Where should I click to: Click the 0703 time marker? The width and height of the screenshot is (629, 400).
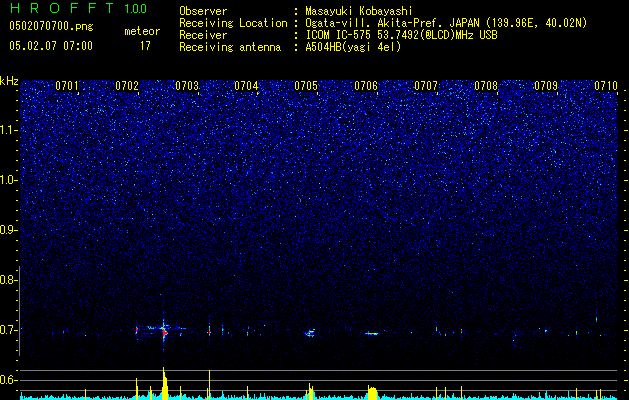[x=187, y=86]
